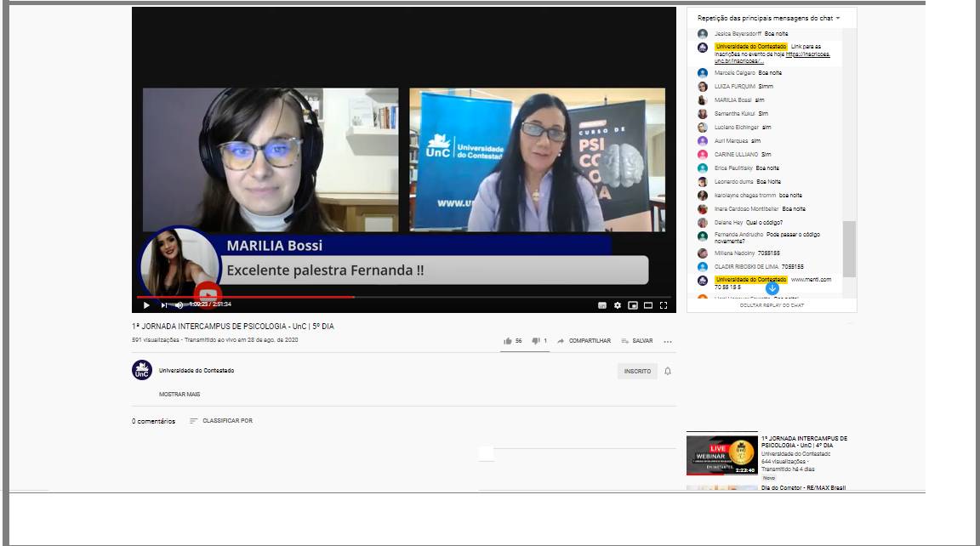Expand description with MOSTRAR MAIS
This screenshot has width=980, height=546.
coord(179,395)
